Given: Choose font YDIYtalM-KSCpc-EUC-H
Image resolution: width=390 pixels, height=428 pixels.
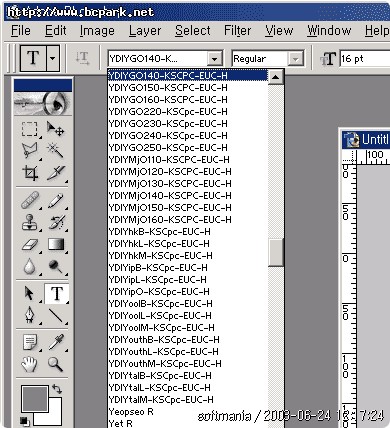Looking at the screenshot, I should (187, 400).
